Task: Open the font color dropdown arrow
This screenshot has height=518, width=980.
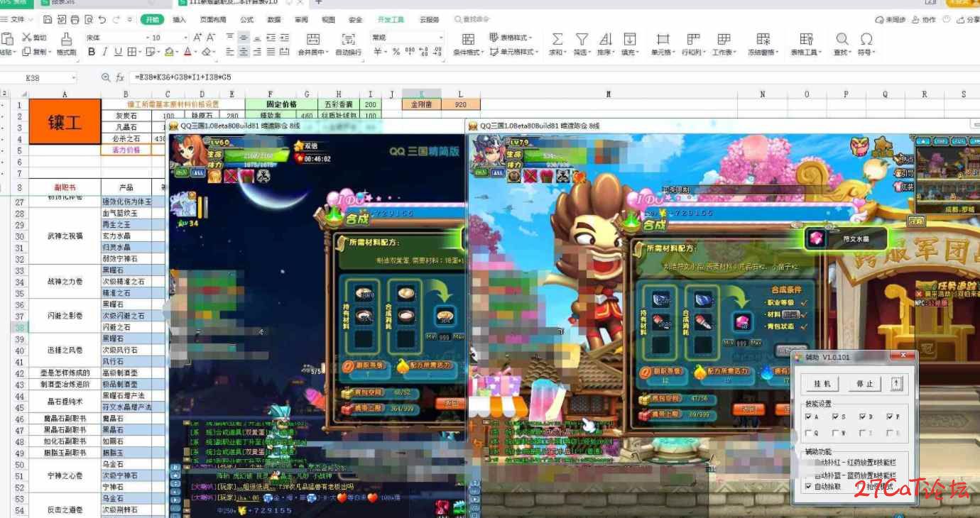Action: pyautogui.click(x=196, y=51)
